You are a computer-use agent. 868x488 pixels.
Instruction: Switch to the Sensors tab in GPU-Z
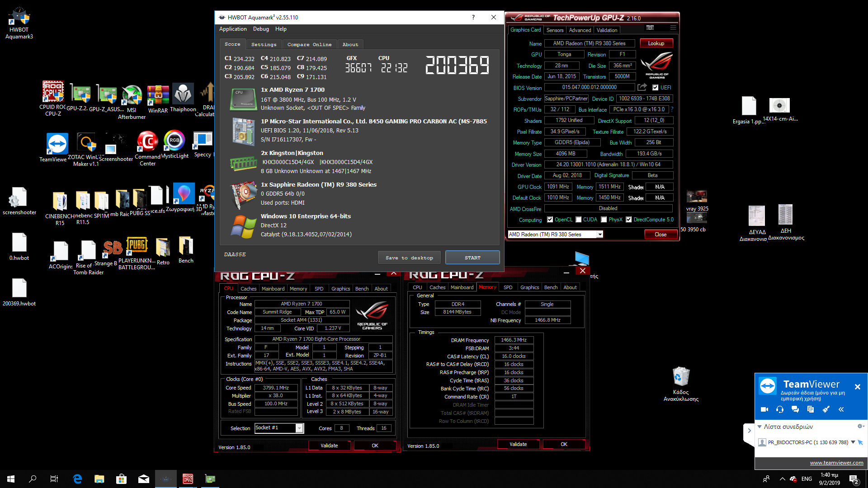[555, 30]
